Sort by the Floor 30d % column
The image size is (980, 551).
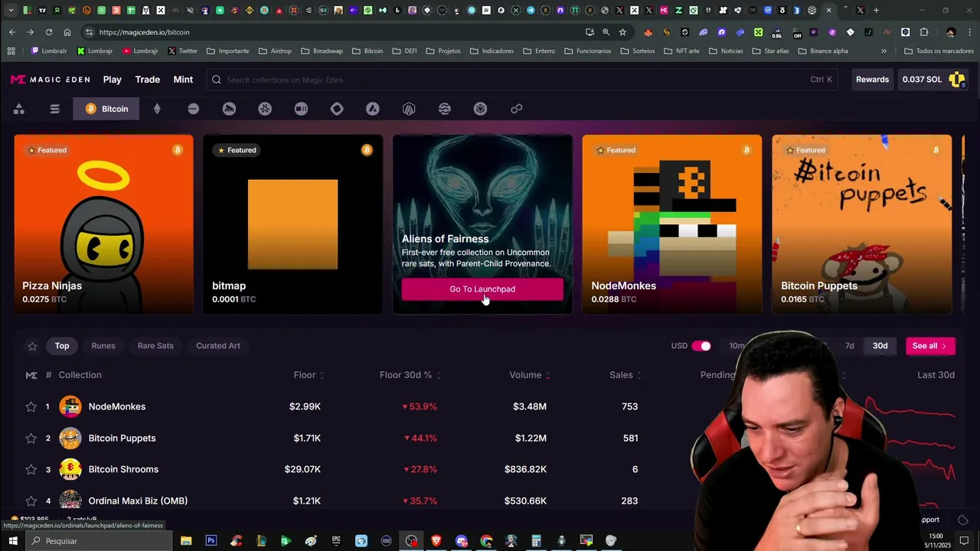pos(410,375)
